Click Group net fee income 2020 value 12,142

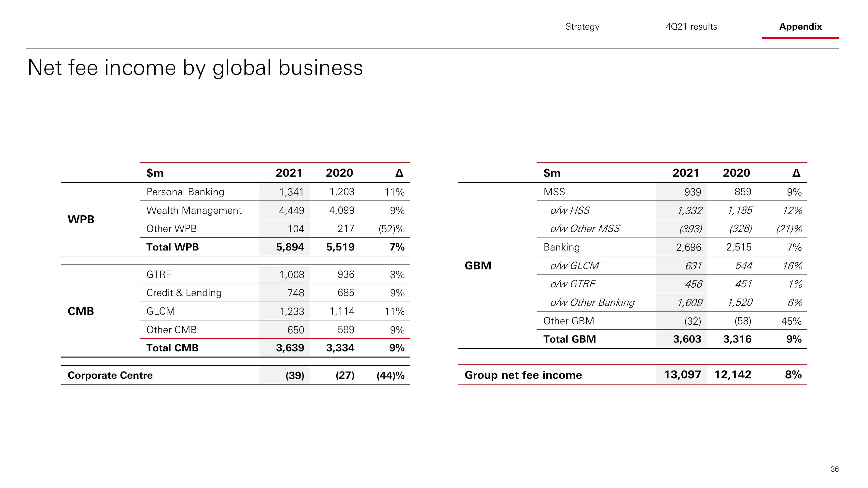(x=733, y=374)
